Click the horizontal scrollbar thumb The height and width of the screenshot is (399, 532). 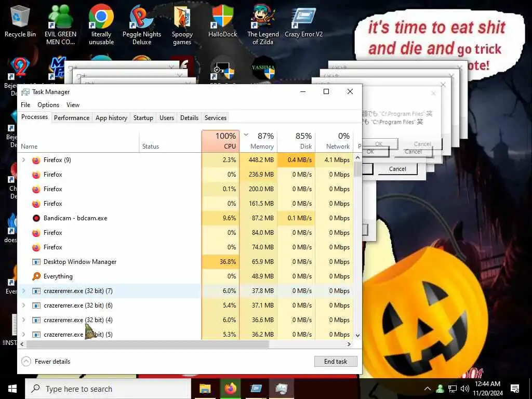point(148,344)
